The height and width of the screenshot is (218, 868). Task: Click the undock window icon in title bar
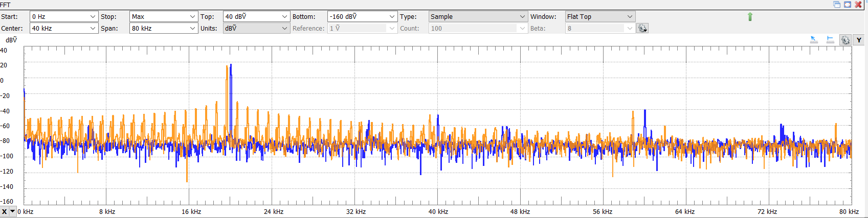837,5
